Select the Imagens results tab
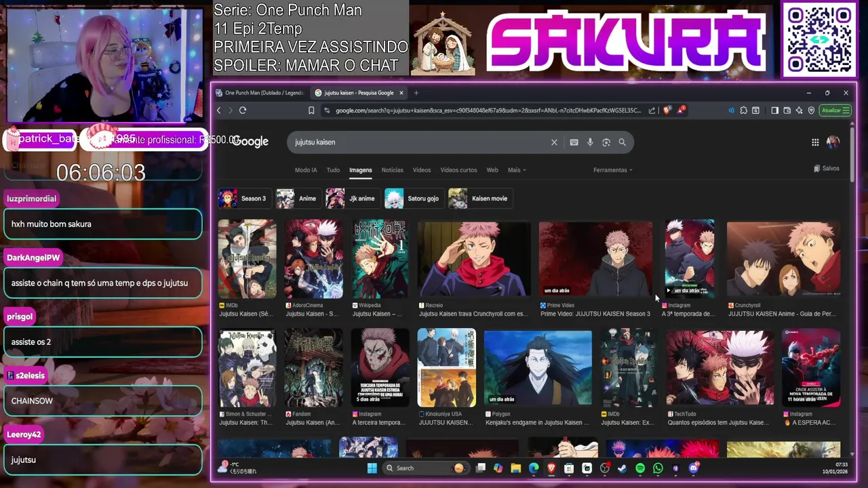 pos(361,170)
